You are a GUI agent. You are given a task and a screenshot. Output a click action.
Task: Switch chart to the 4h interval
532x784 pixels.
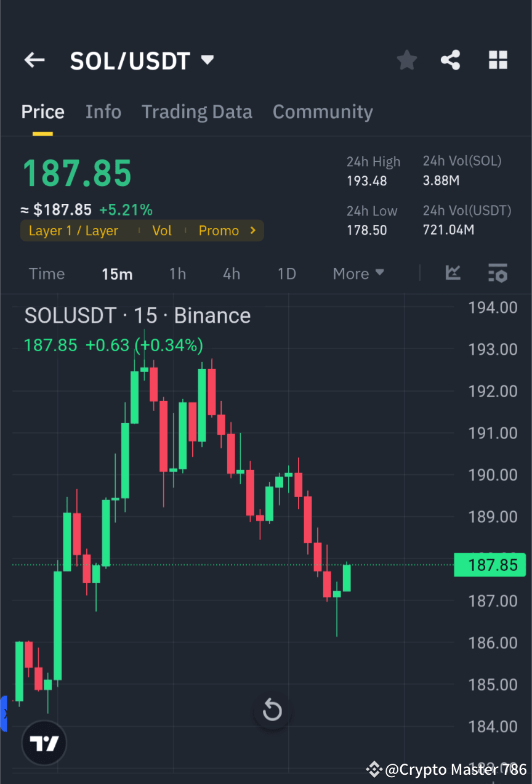(x=232, y=273)
